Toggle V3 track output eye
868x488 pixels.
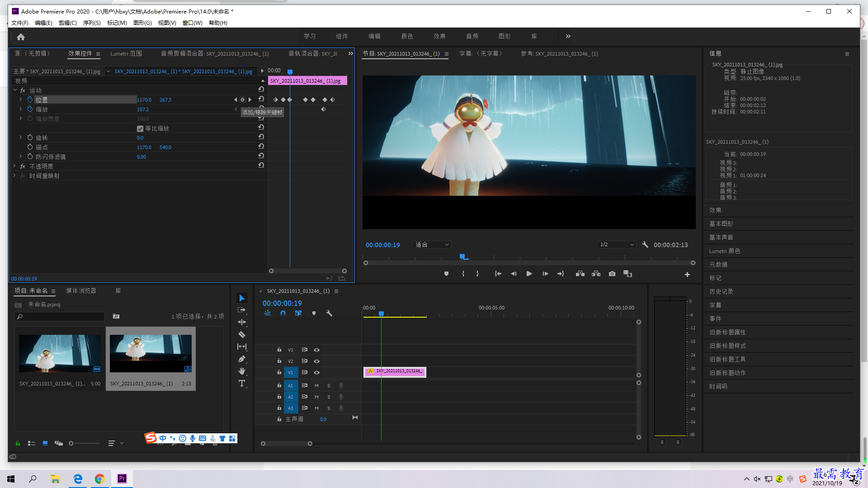[x=317, y=350]
